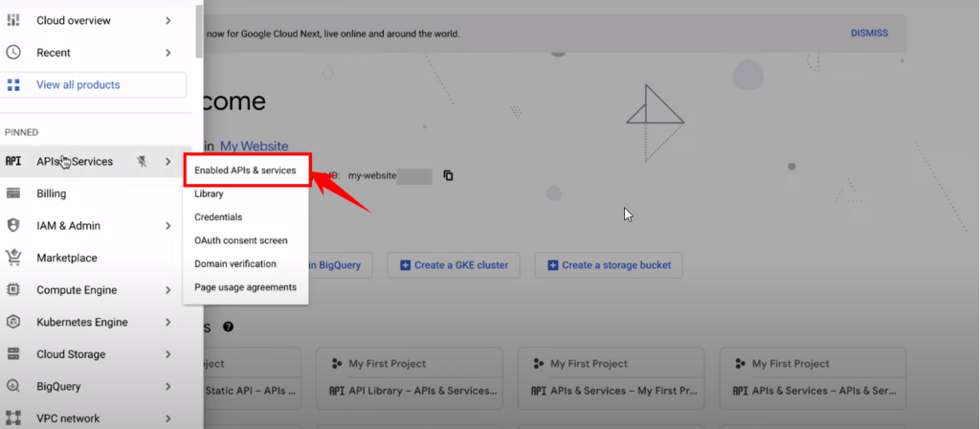Click the Cloud overview icon
Viewport: 980px width, 429px height.
(13, 20)
